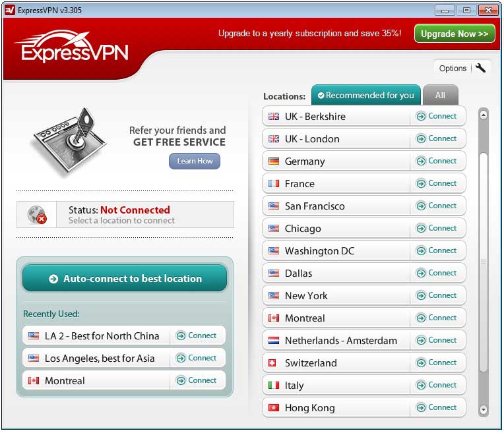Viewport: 504px width, 433px height.
Task: Click the Germany flag icon
Action: point(274,161)
